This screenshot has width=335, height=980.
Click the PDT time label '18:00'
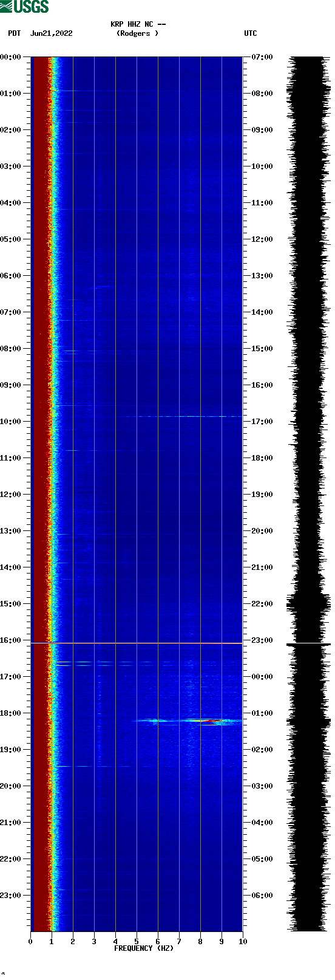tap(10, 713)
